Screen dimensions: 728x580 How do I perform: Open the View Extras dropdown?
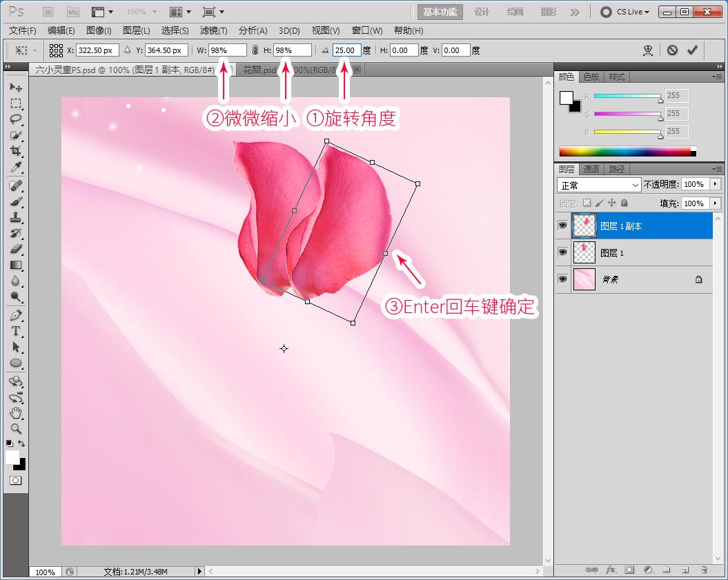(102, 12)
